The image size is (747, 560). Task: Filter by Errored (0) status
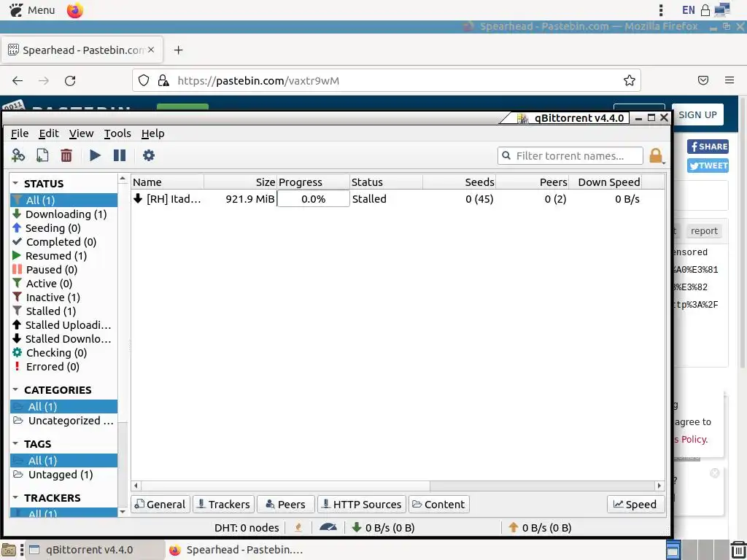(x=64, y=367)
